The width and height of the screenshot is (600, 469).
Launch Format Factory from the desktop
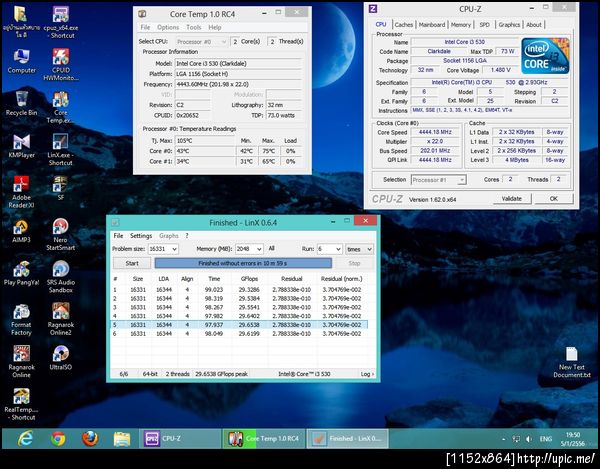(21, 320)
